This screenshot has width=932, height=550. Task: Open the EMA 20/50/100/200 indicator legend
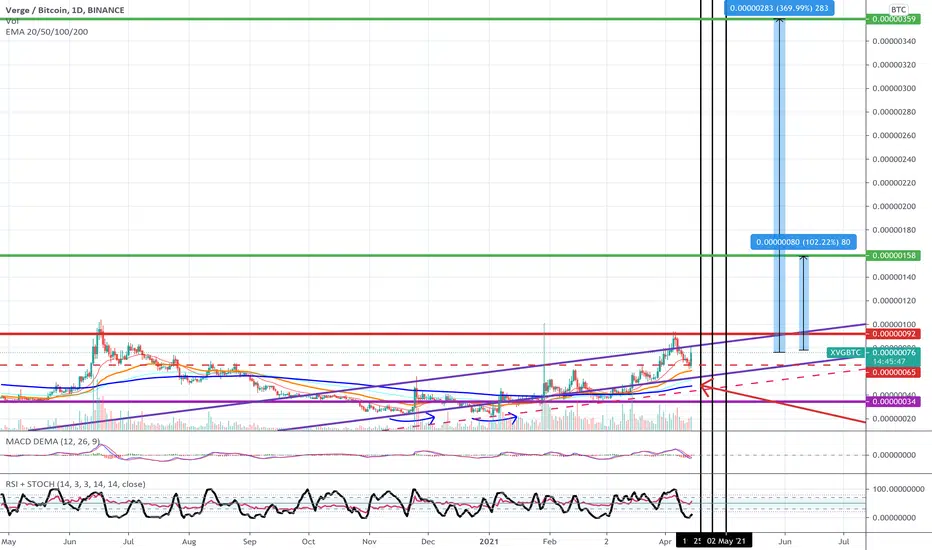[47, 32]
